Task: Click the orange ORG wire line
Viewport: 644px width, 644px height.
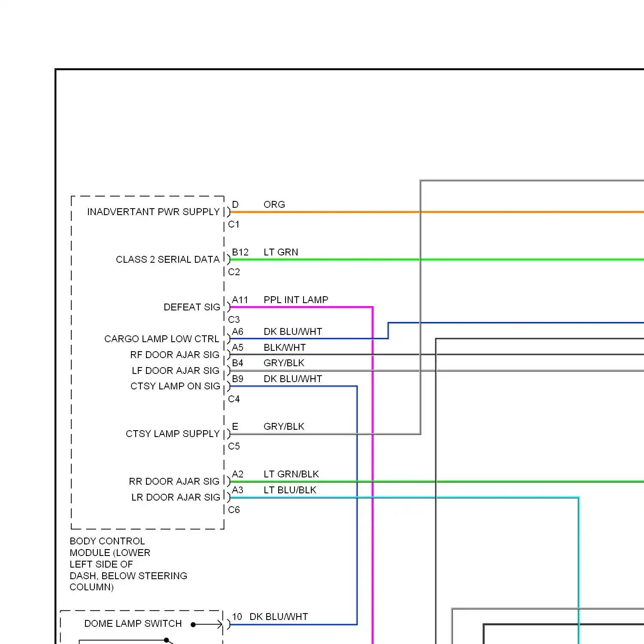Action: click(437, 212)
